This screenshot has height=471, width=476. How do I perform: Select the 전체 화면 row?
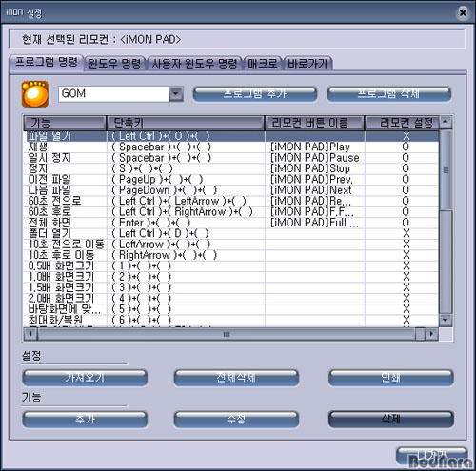[231, 223]
